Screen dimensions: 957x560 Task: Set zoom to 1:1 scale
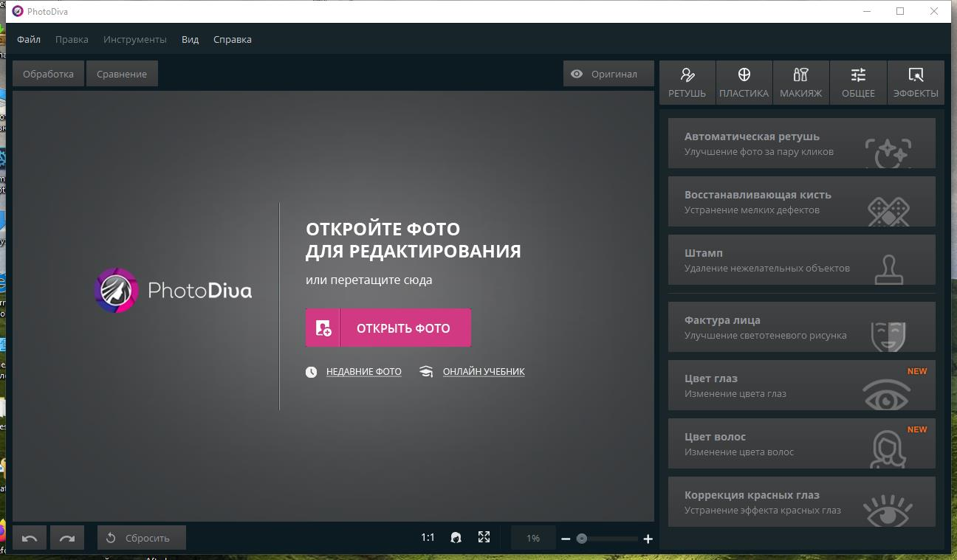tap(428, 538)
